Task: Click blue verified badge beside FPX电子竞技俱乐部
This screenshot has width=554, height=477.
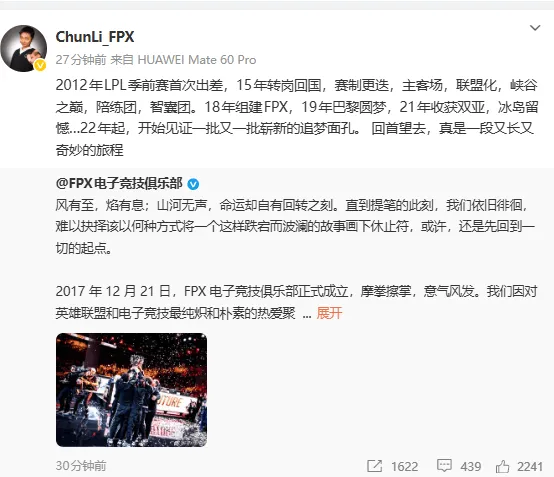Action: coord(193,184)
